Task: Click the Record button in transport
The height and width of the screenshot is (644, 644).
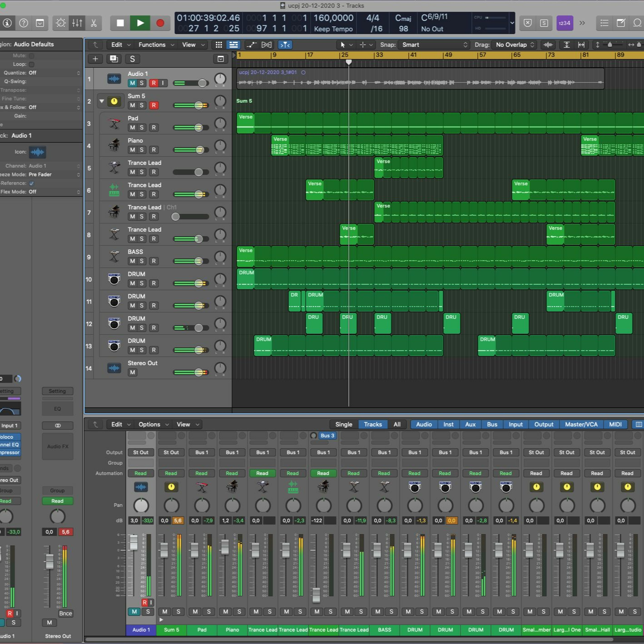Action: (160, 23)
